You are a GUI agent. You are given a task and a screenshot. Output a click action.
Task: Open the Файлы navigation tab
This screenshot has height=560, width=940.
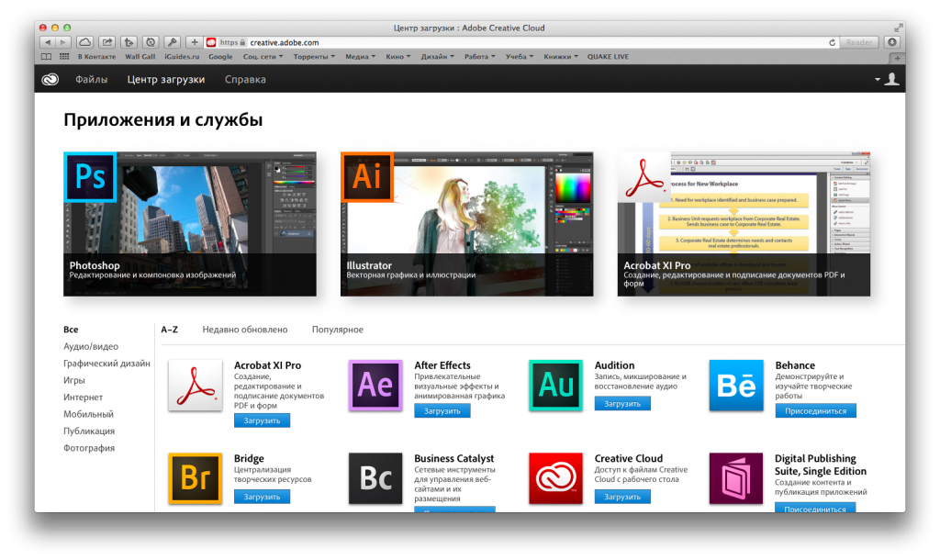coord(91,79)
